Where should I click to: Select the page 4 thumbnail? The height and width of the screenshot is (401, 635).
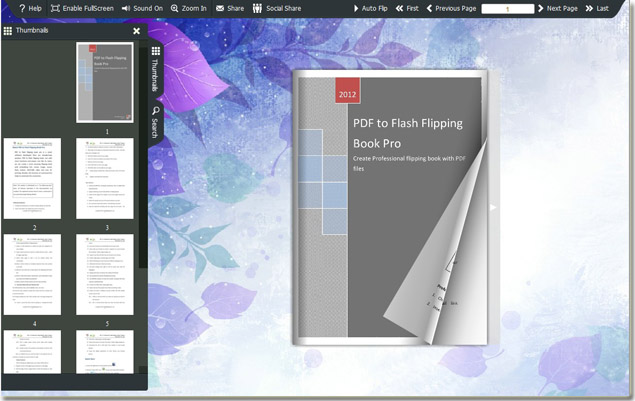click(32, 274)
